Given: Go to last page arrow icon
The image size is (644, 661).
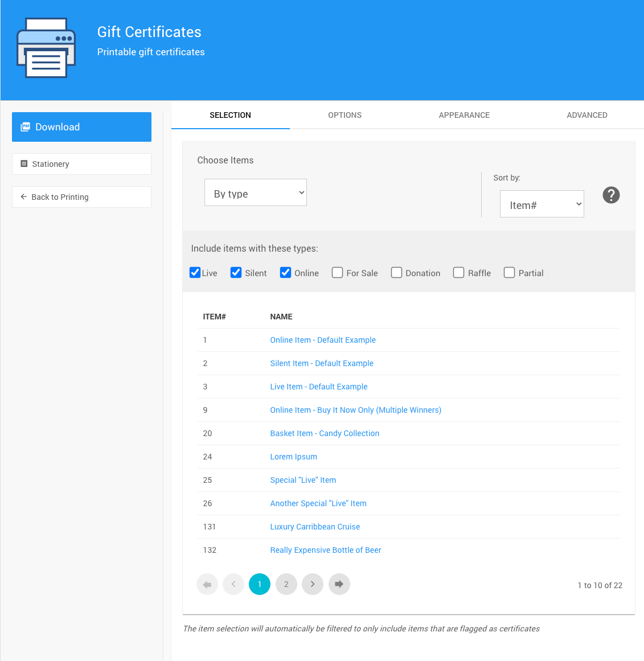Looking at the screenshot, I should (x=339, y=584).
